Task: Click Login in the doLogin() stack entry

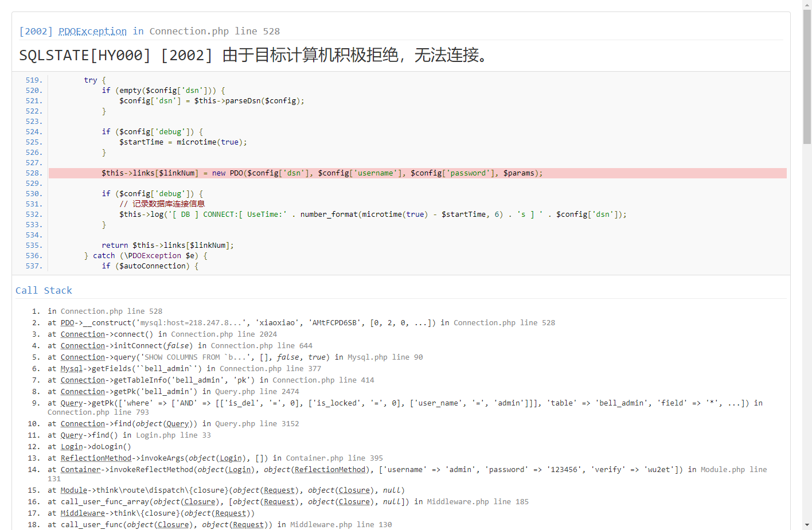Action: [x=72, y=447]
